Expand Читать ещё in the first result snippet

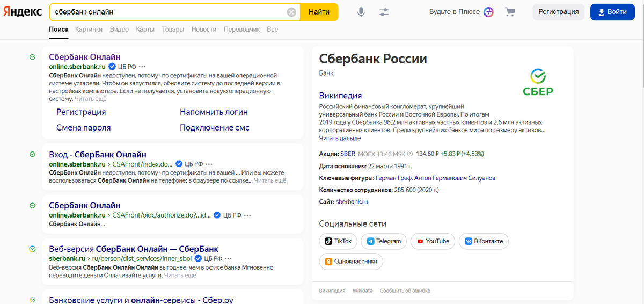pyautogui.click(x=91, y=99)
